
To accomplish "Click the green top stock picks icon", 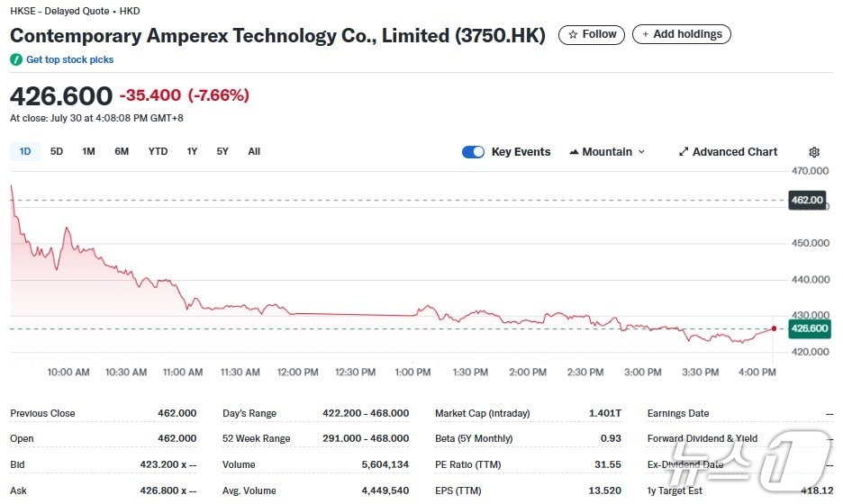I will tap(16, 59).
